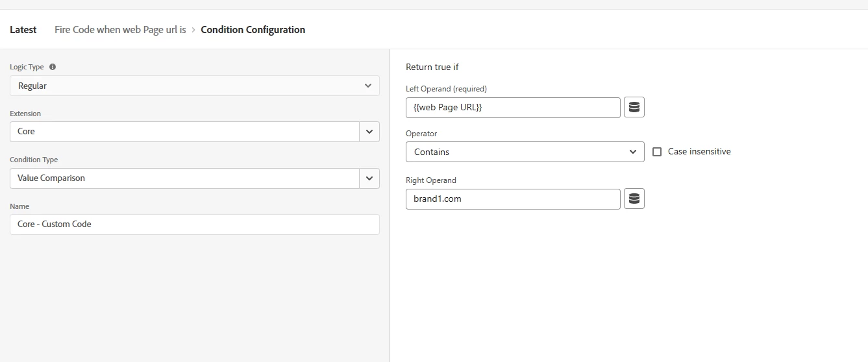This screenshot has width=868, height=362.
Task: Open the Condition Type chevron button
Action: 369,178
